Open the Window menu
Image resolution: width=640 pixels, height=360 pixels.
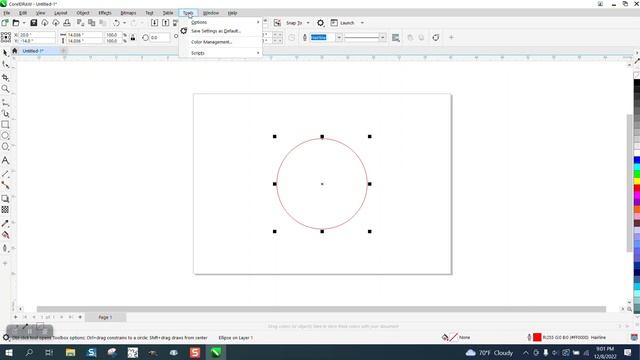point(211,13)
